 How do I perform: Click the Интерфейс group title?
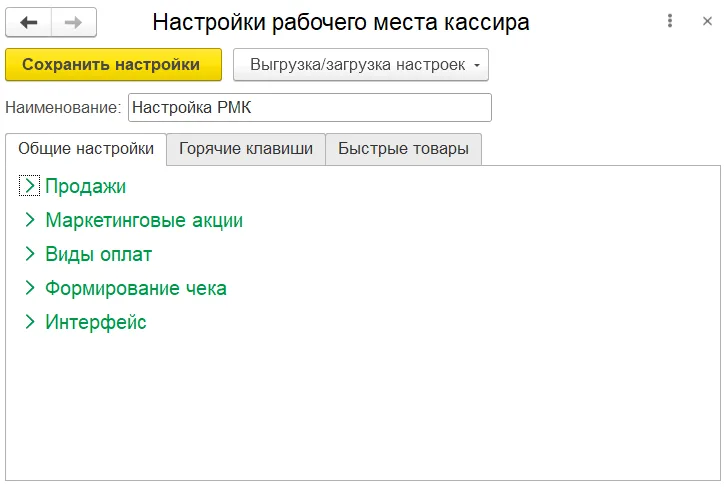[x=96, y=322]
